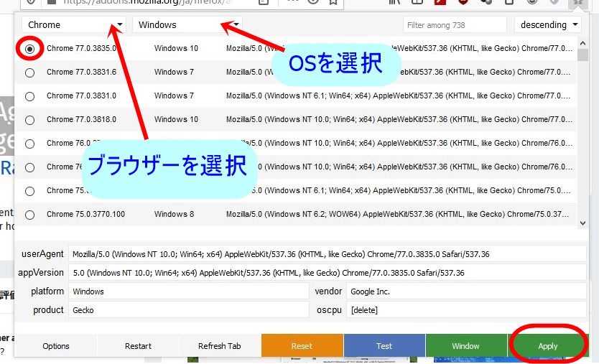This screenshot has height=364, width=599.
Task: Click the Refresh Tab button
Action: (220, 346)
